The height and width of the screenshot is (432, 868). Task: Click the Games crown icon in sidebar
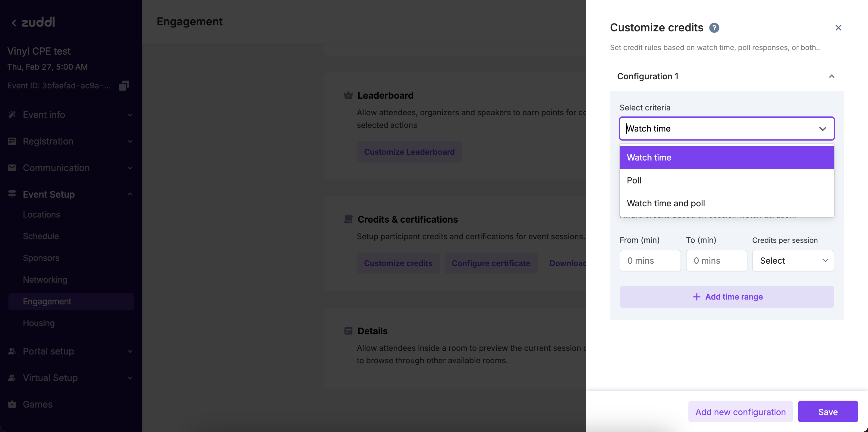point(12,404)
